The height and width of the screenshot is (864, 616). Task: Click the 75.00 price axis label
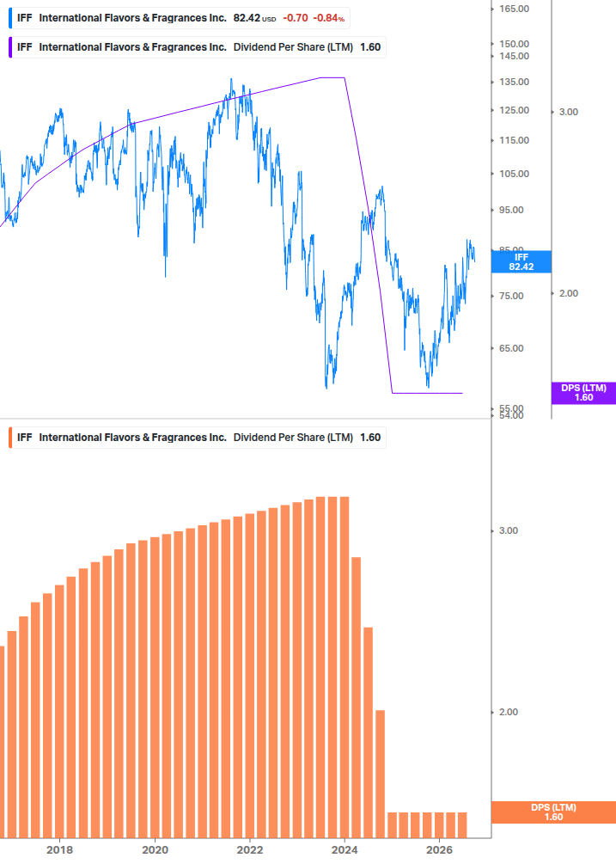(511, 296)
